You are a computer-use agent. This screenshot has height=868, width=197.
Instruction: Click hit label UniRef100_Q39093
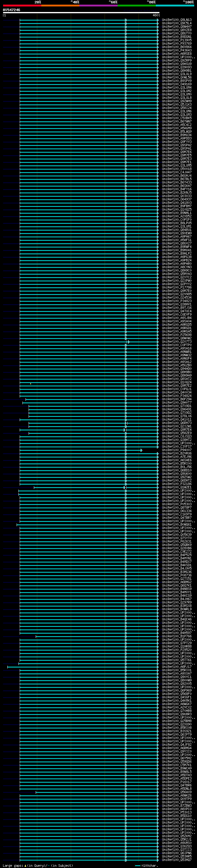pyautogui.click(x=177, y=67)
